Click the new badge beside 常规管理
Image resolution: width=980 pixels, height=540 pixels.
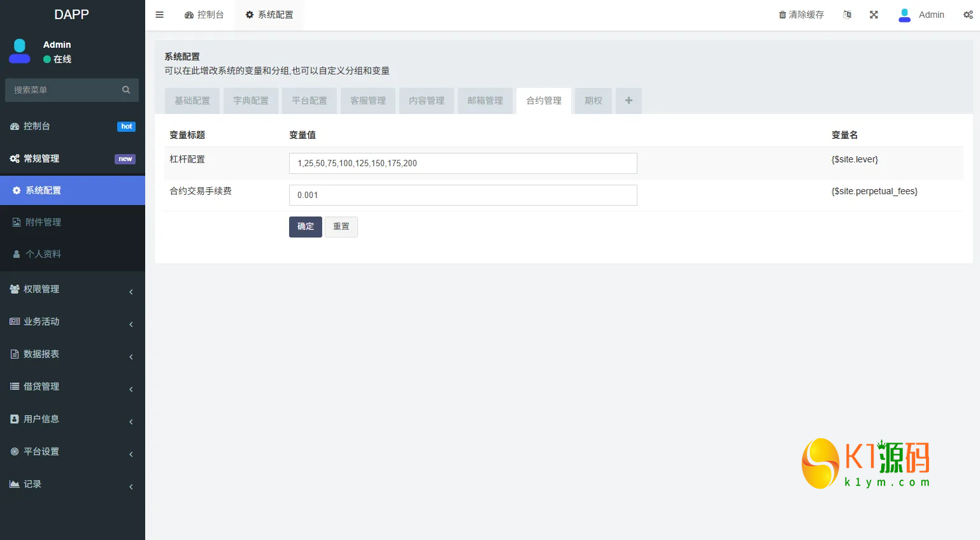[125, 159]
